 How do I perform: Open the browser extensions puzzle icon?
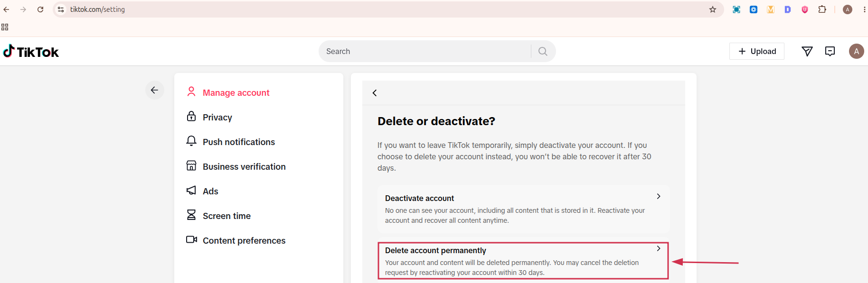coord(822,9)
